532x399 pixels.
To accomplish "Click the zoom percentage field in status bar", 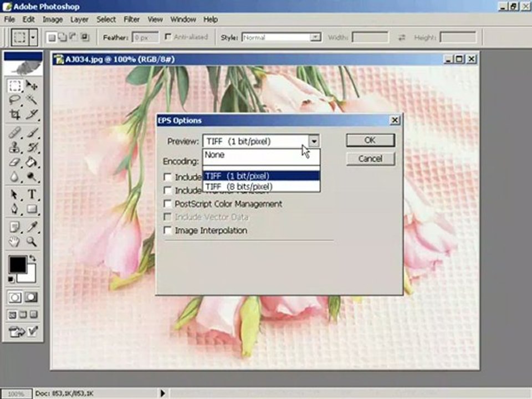I will [x=16, y=393].
